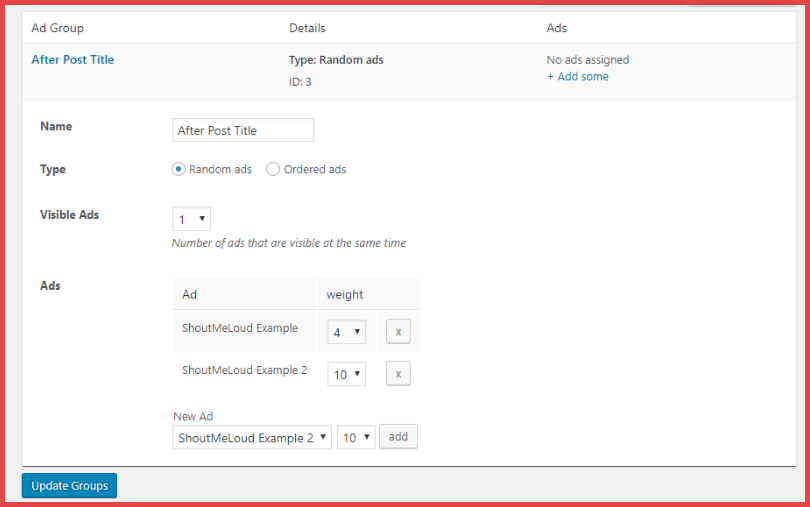Click the 'ShoutMeLoud Example 2' table cell
810x507 pixels.
(x=244, y=374)
